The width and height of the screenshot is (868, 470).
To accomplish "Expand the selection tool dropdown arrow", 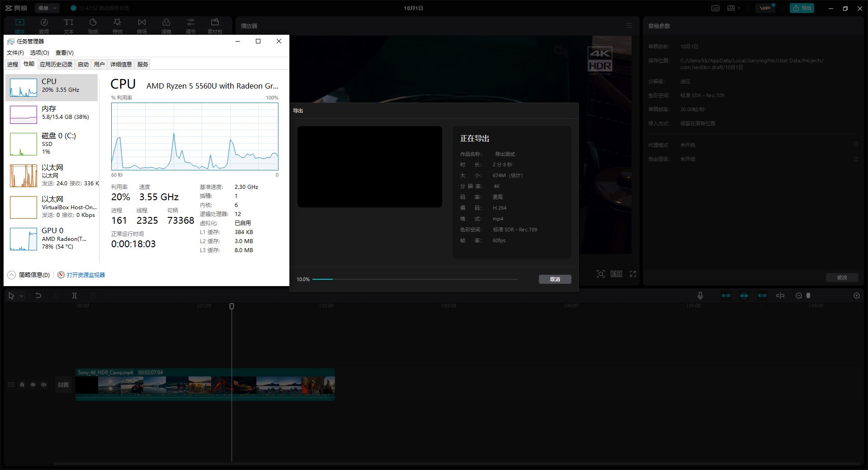I will (21, 296).
